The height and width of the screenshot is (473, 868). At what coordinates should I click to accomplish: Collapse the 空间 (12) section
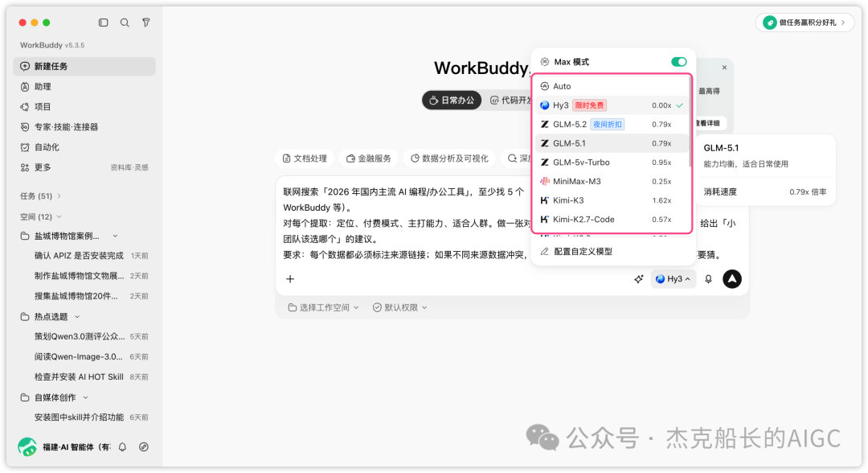pyautogui.click(x=40, y=216)
